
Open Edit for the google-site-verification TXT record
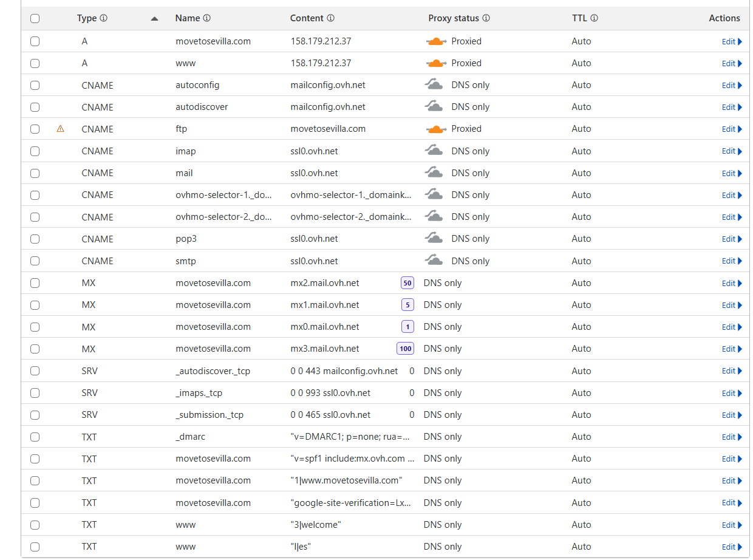[732, 503]
